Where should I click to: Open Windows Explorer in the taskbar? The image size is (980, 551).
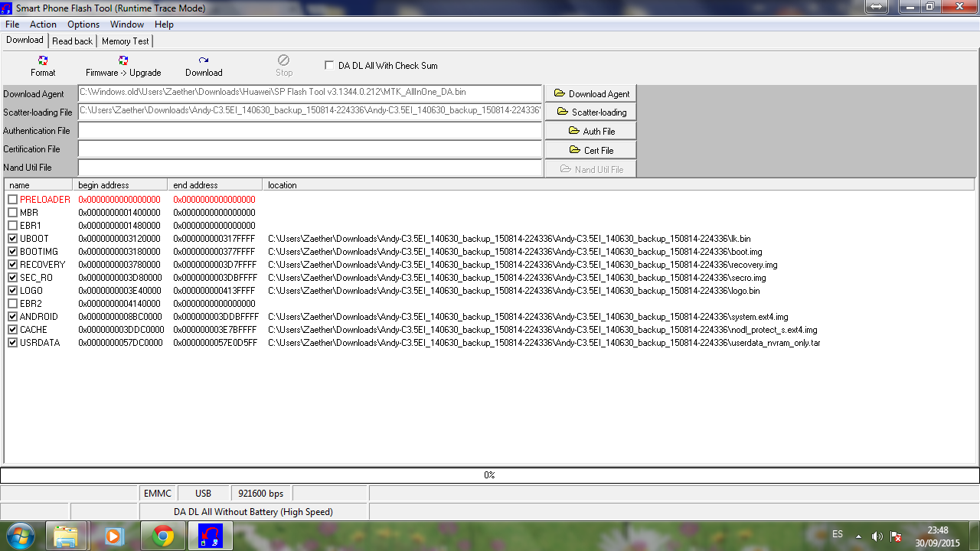[x=67, y=536]
